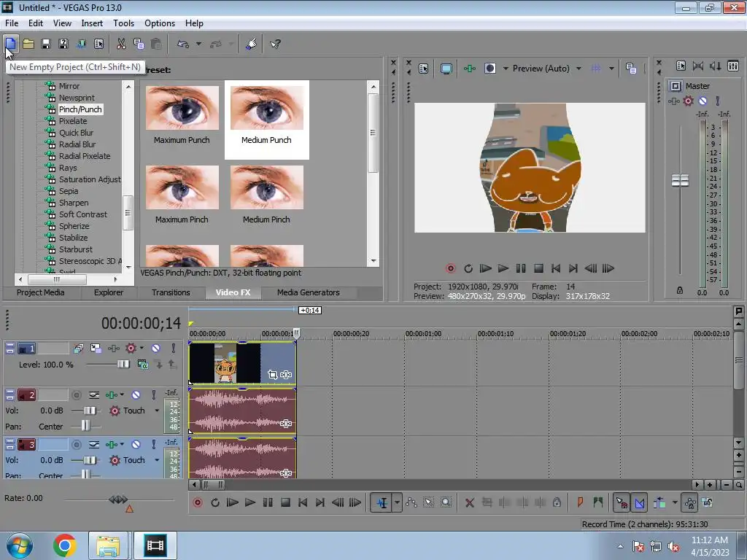Open the File menu
747x560 pixels.
tap(12, 23)
